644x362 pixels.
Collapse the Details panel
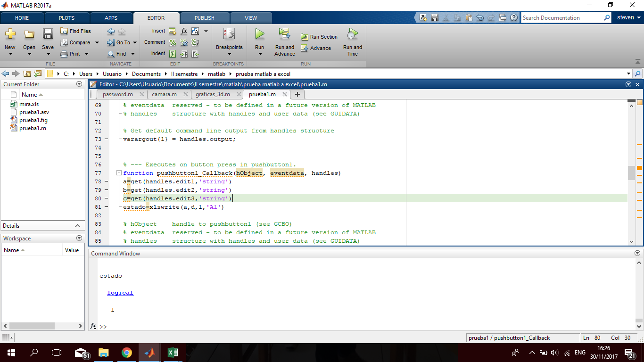[x=78, y=226]
